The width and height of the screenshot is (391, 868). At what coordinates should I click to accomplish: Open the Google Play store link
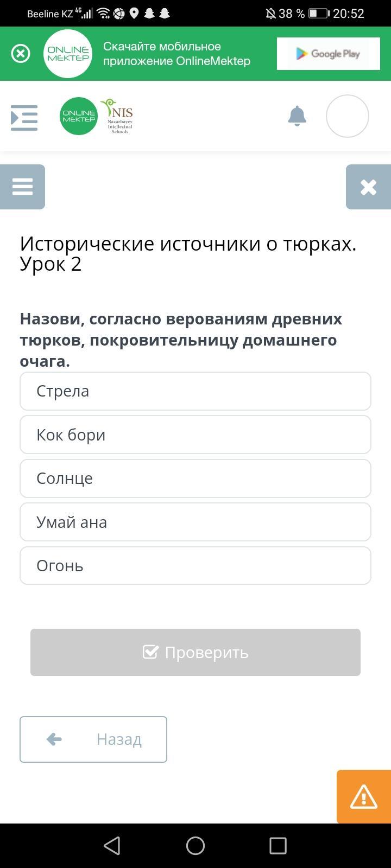328,54
